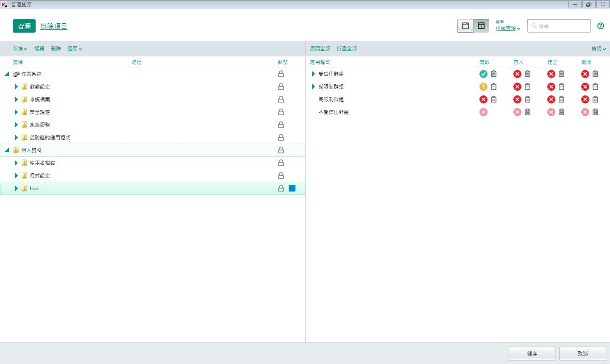Click the lock status icon for 系統檔案
The width and height of the screenshot is (610, 364).
point(281,99)
